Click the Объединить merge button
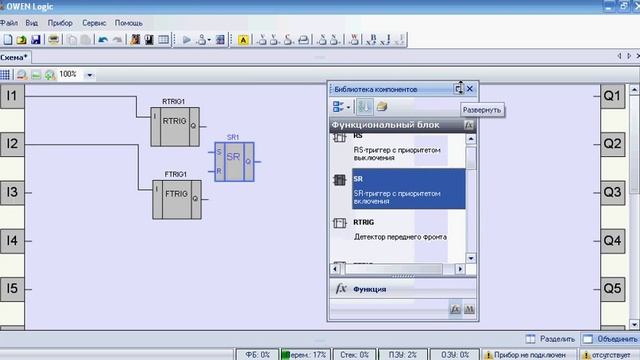Viewport: 640px width, 360px height. pyautogui.click(x=611, y=339)
